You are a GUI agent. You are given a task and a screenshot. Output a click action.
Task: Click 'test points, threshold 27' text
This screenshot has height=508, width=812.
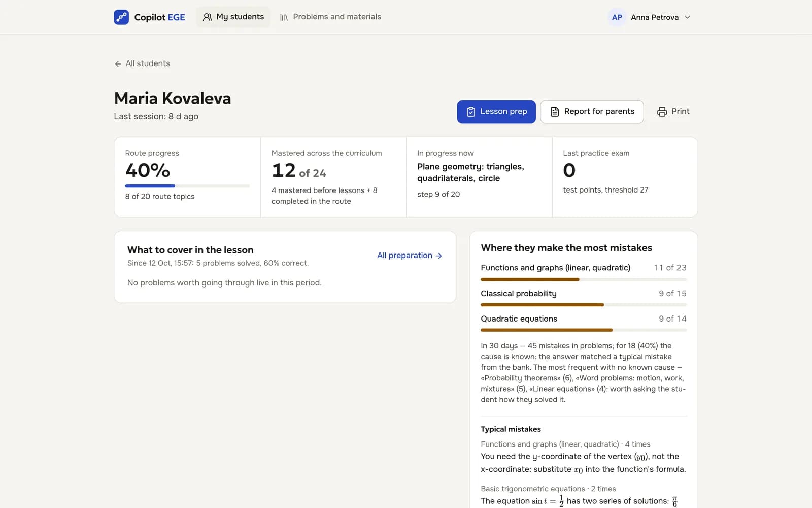coord(605,190)
